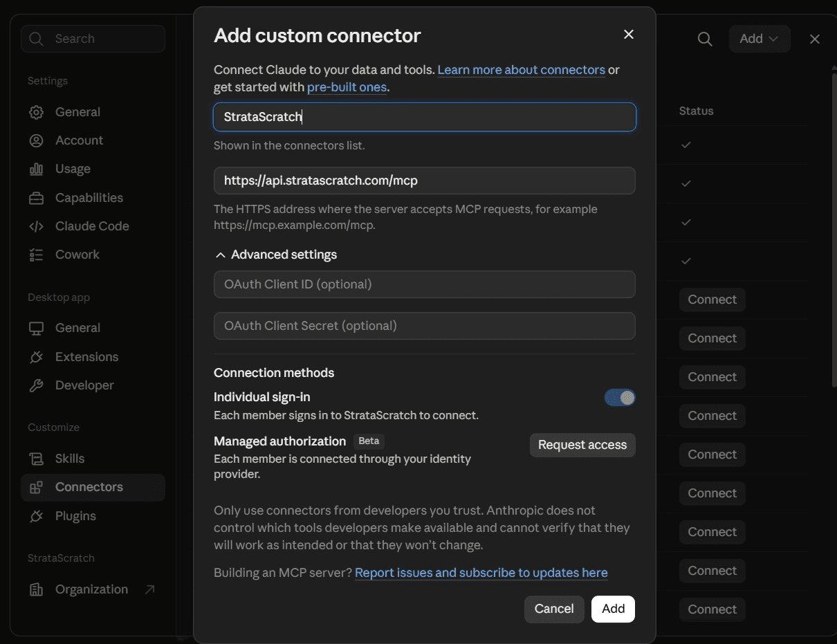Open Organization settings link

click(93, 589)
